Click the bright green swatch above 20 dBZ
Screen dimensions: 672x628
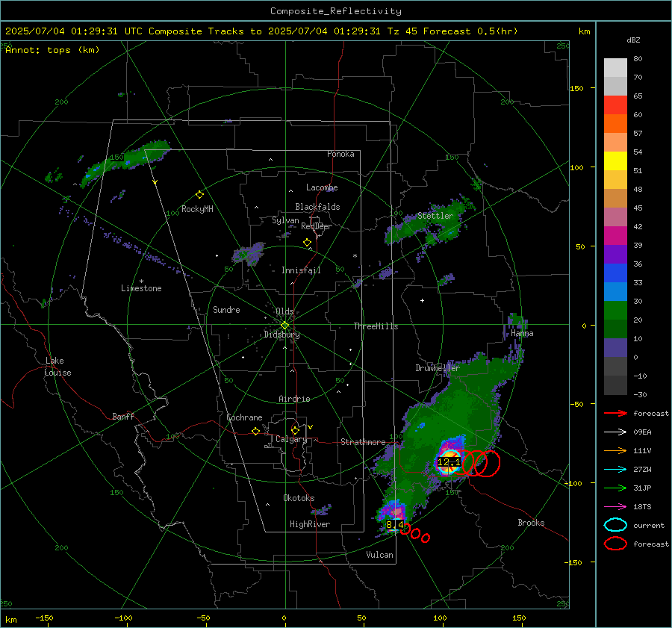[615, 311]
